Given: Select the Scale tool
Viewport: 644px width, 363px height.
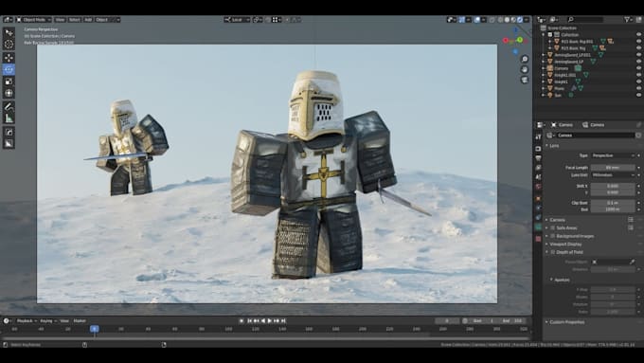Looking at the screenshot, I should (x=9, y=82).
